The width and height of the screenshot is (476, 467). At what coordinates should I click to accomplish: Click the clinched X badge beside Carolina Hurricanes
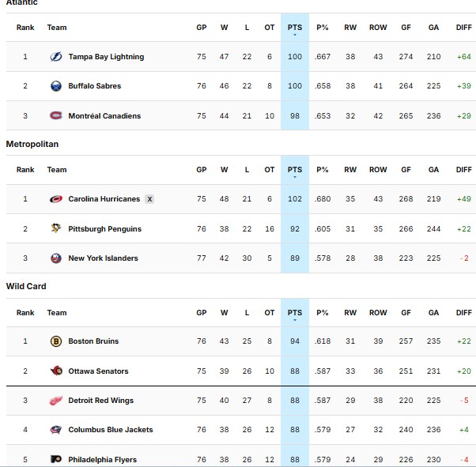pyautogui.click(x=149, y=199)
